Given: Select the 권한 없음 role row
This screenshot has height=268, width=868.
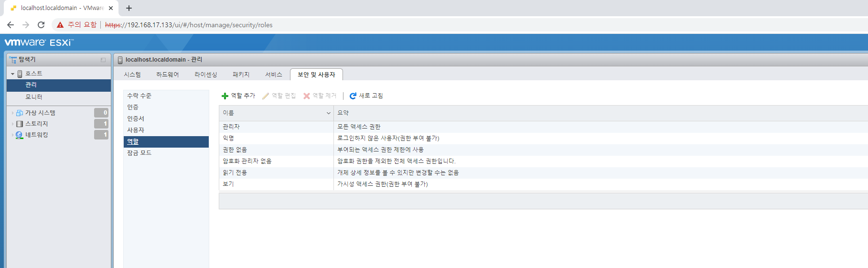Looking at the screenshot, I should click(543, 150).
